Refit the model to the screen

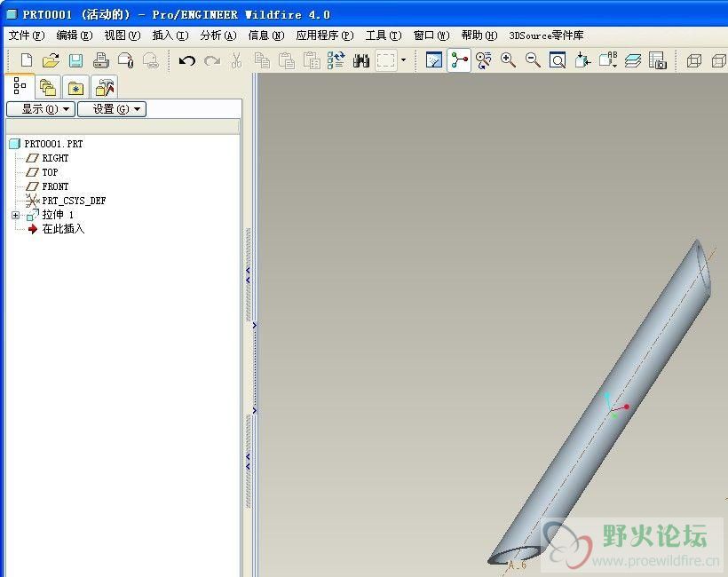coord(558,60)
